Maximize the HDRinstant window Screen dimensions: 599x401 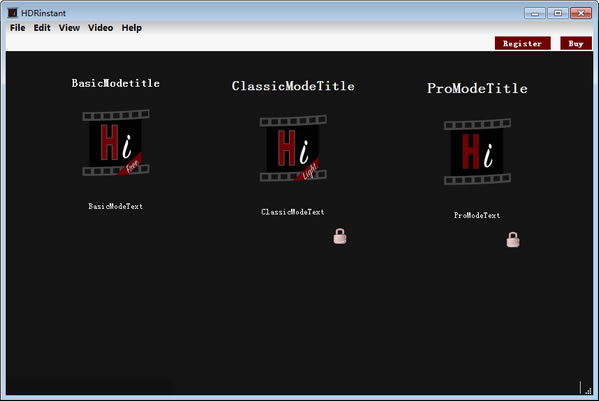557,13
